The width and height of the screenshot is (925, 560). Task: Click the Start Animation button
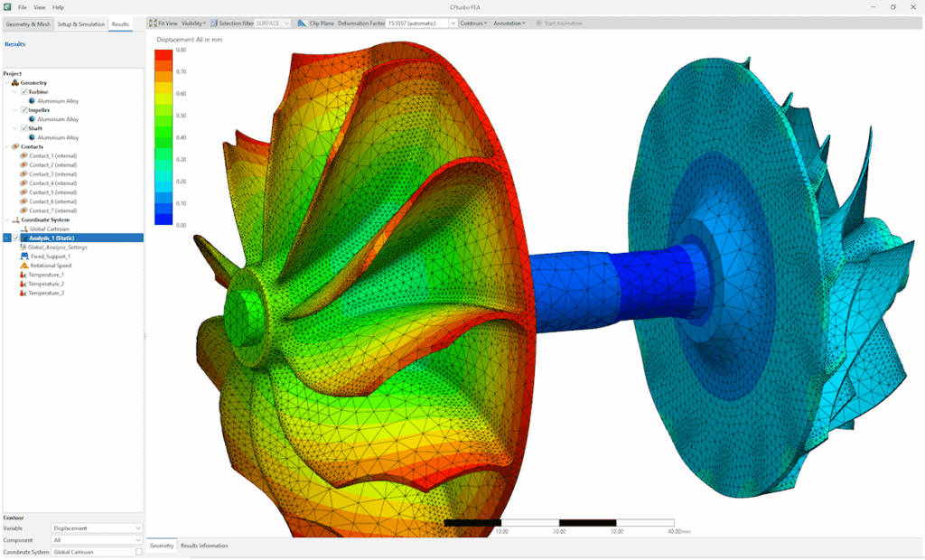click(558, 23)
